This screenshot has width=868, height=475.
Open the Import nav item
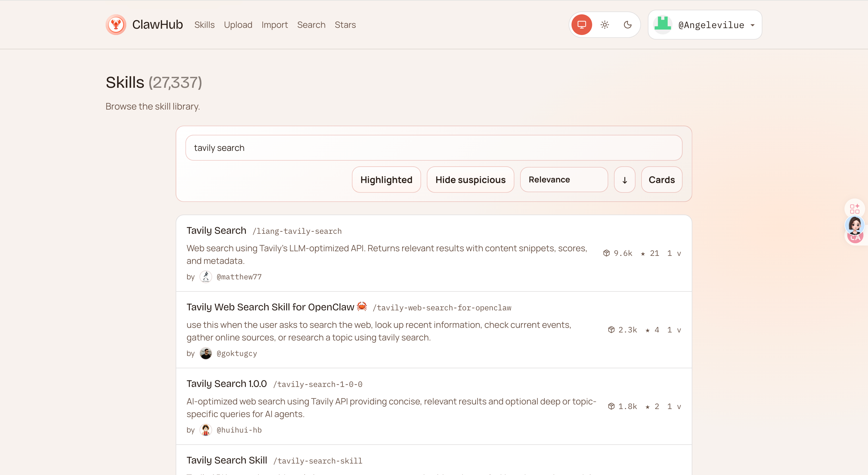274,25
